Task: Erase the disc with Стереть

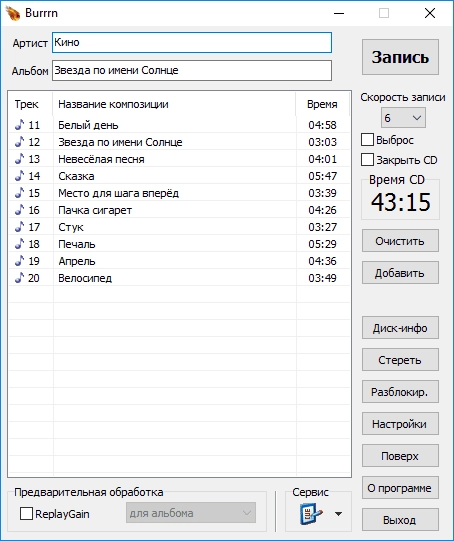Action: [x=400, y=360]
